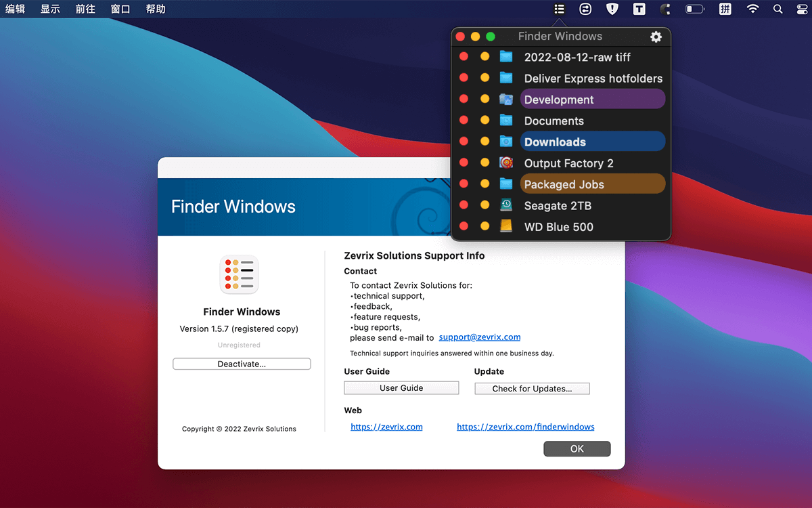Click red dot next to Output Factory 2

pos(464,163)
